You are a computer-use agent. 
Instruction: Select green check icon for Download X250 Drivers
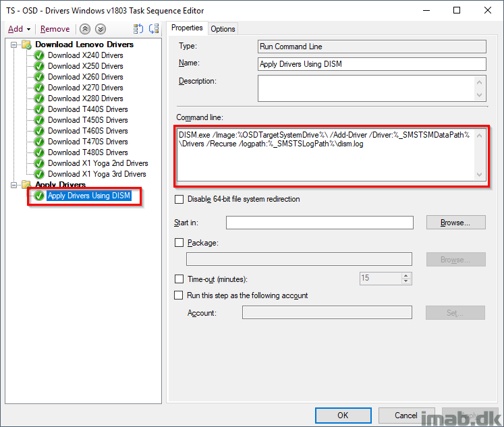coord(39,66)
